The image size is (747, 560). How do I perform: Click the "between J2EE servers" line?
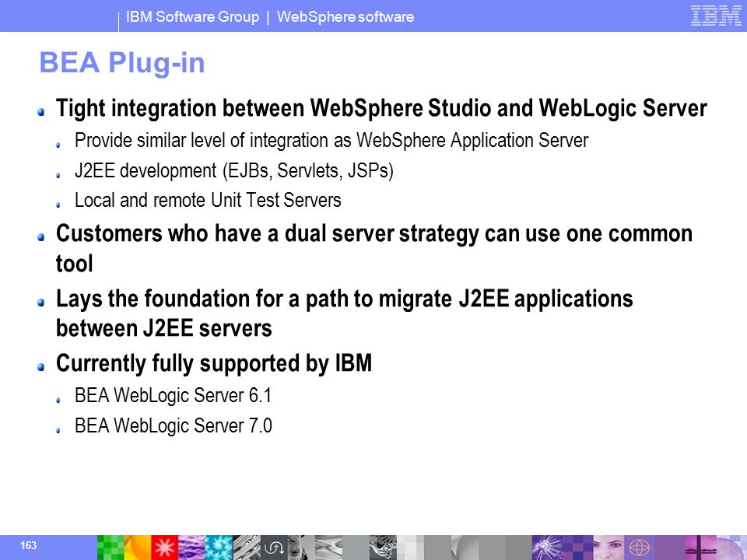(x=164, y=328)
